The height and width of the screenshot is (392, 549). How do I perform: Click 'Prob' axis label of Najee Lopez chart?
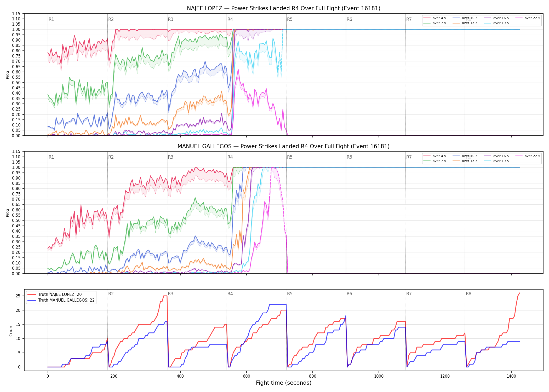pyautogui.click(x=8, y=75)
